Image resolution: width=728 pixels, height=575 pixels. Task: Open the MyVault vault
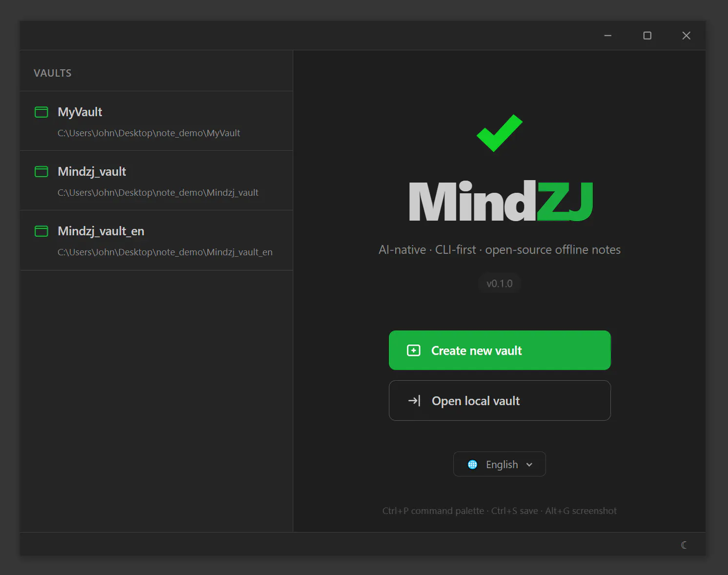(156, 121)
